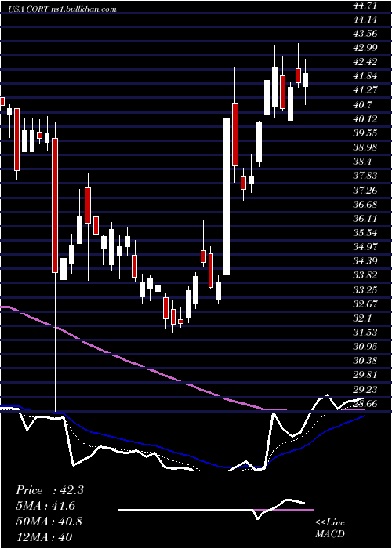Image resolution: width=392 pixels, height=549 pixels.
Task: Click the tall white breakout candle reaching 40.12
Action: click(227, 196)
